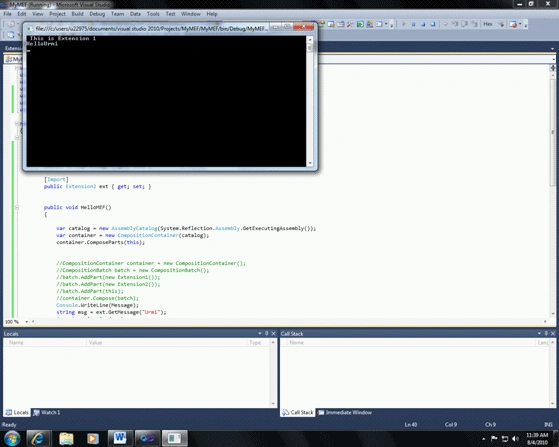Image resolution: width=559 pixels, height=447 pixels.
Task: Open the Locals panel window position dropdown
Action: (x=260, y=333)
